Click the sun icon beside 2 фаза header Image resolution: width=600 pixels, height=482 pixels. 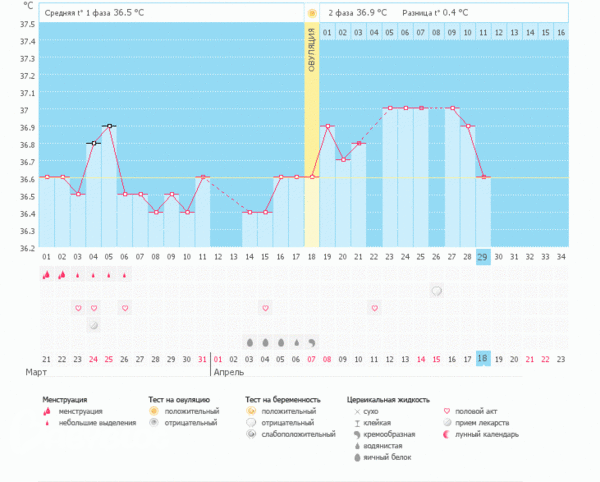312,13
